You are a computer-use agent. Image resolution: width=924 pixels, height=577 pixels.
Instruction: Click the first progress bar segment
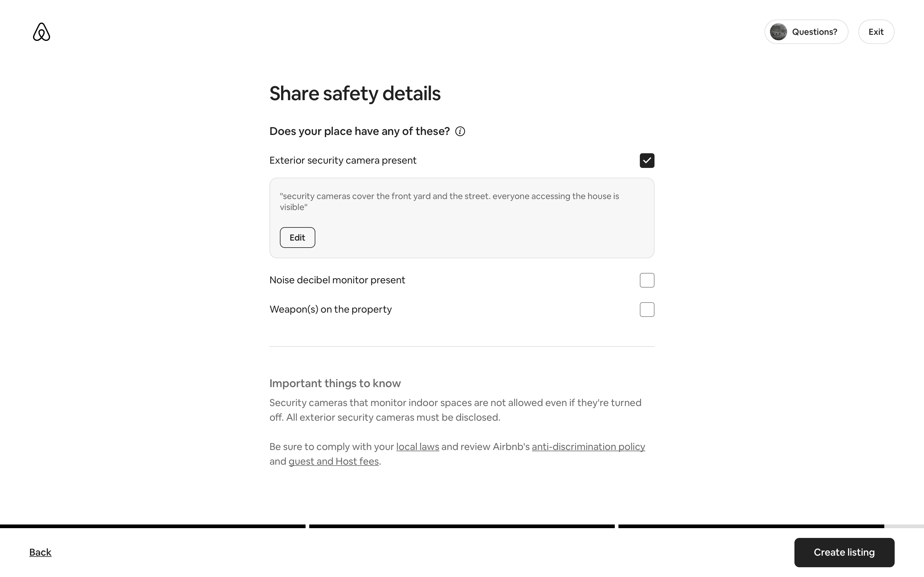[153, 526]
